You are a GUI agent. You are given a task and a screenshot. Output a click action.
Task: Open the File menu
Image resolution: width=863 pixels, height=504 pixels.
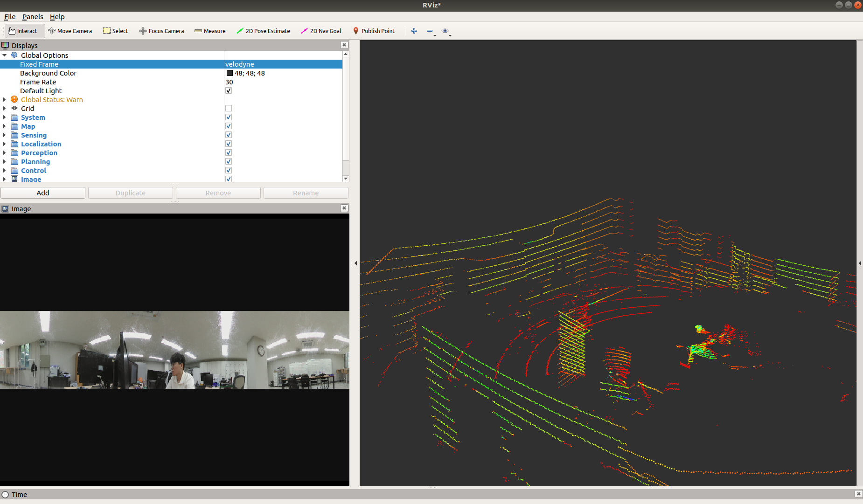pyautogui.click(x=9, y=17)
